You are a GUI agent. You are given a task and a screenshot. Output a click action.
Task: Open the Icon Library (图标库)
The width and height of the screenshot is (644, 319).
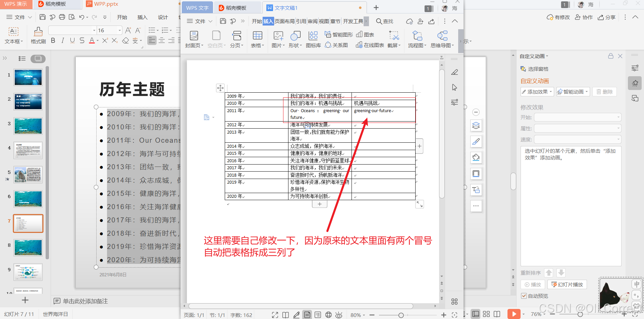click(313, 39)
